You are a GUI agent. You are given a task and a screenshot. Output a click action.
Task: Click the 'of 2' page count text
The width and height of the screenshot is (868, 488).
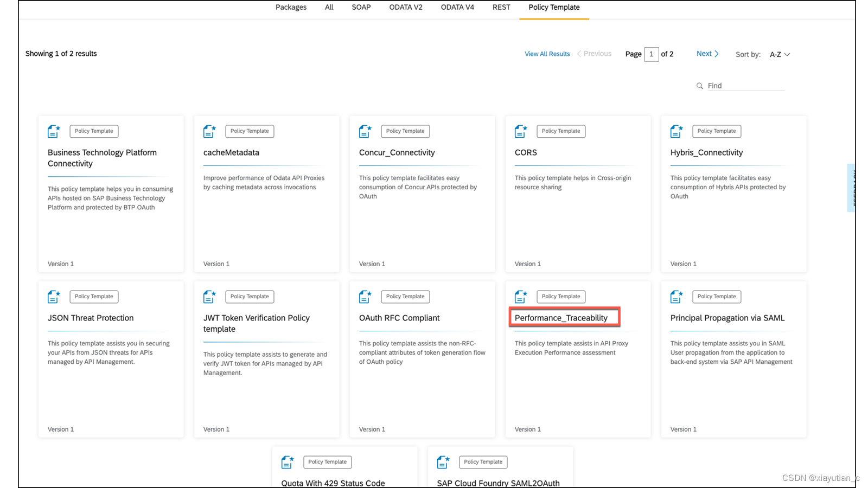click(667, 54)
